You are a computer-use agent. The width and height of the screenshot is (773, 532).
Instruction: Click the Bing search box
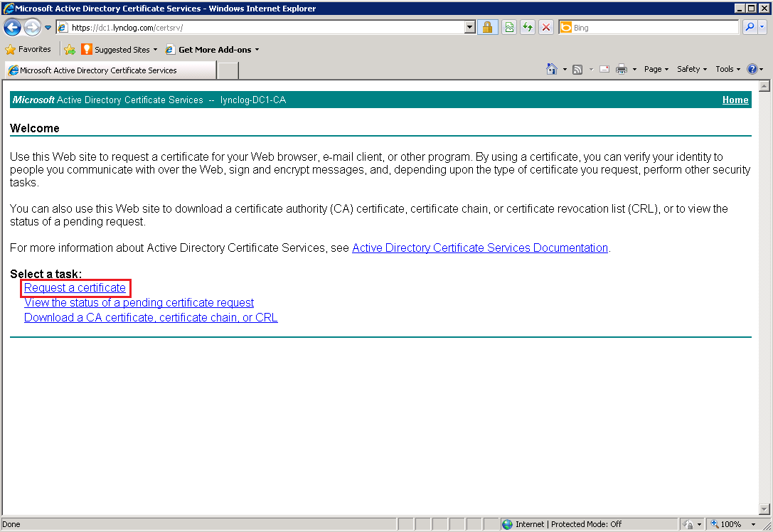tap(649, 28)
